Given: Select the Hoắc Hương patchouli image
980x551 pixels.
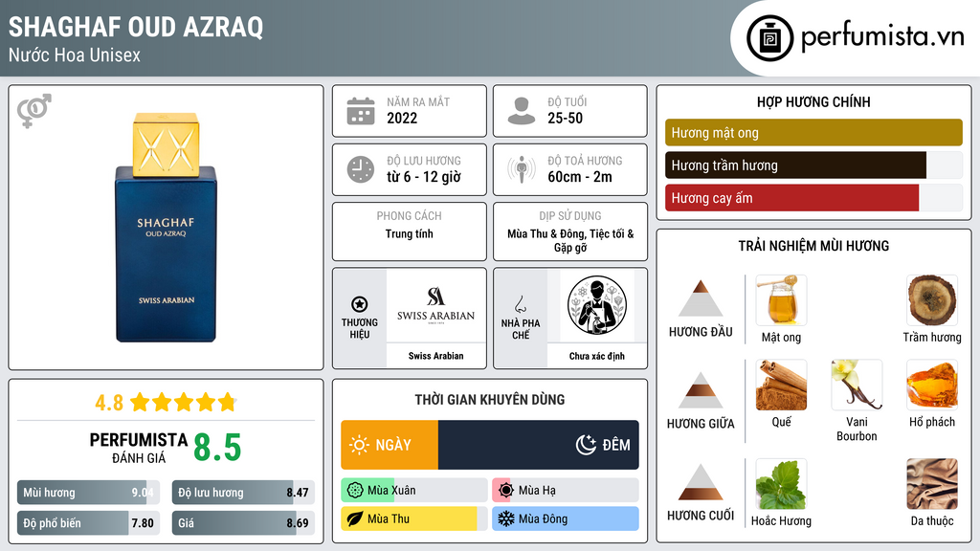Looking at the screenshot, I should click(x=781, y=484).
